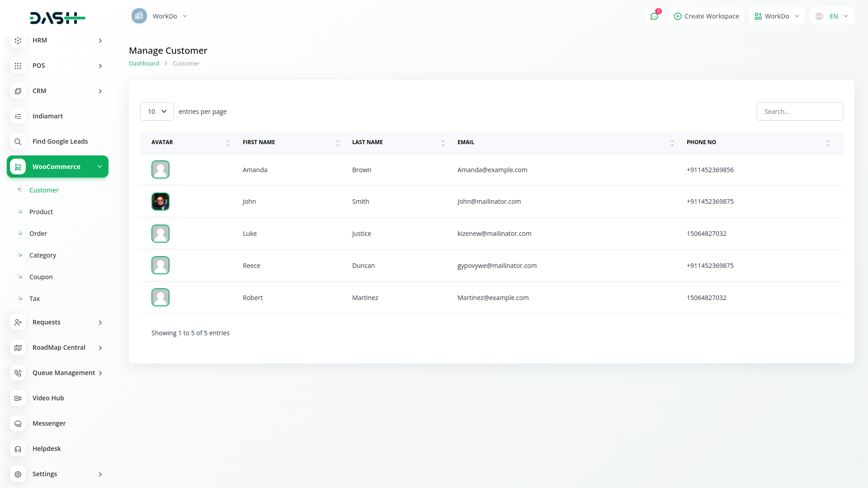
Task: Sort table by Phone No column
Action: point(701,142)
